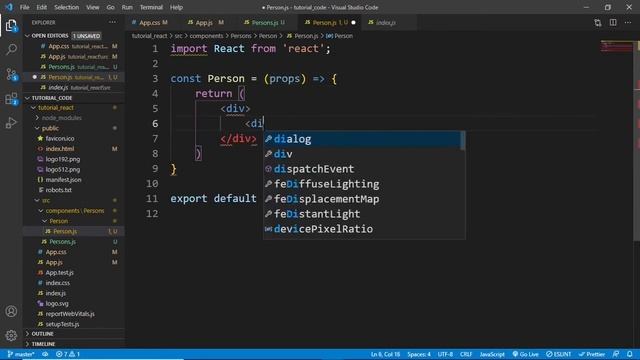
Task: Click the components breadcrumb segment
Action: tap(206, 36)
